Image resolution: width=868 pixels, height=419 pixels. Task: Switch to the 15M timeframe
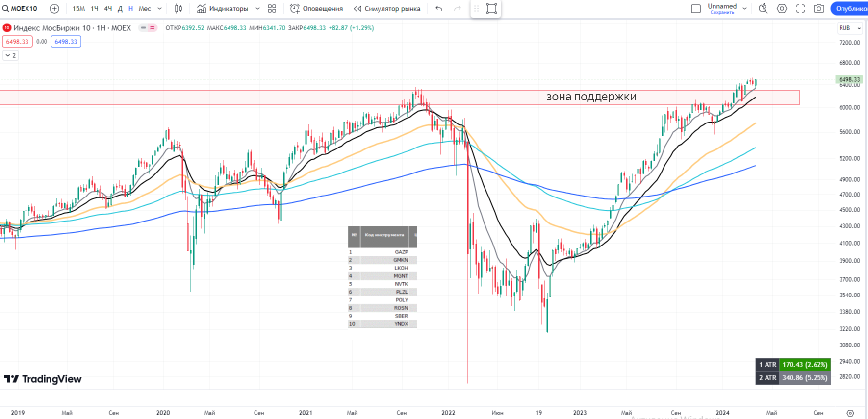point(78,9)
